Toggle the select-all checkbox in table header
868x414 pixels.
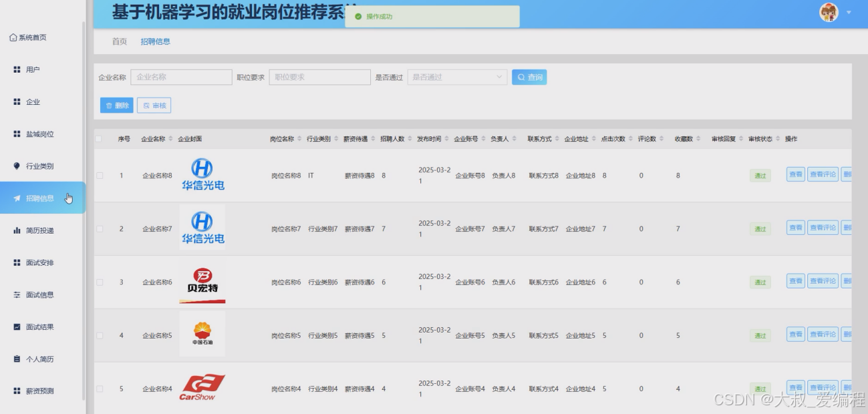[x=99, y=139]
